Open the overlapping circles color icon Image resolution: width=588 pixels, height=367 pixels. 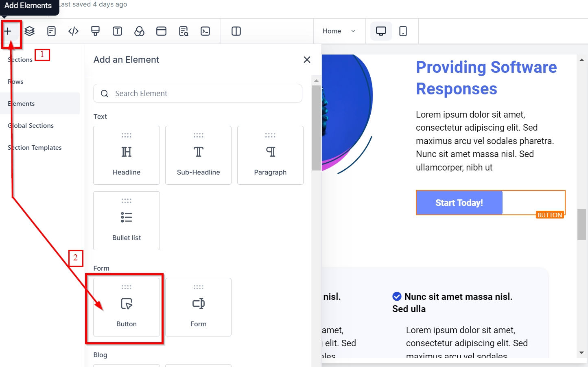tap(139, 31)
